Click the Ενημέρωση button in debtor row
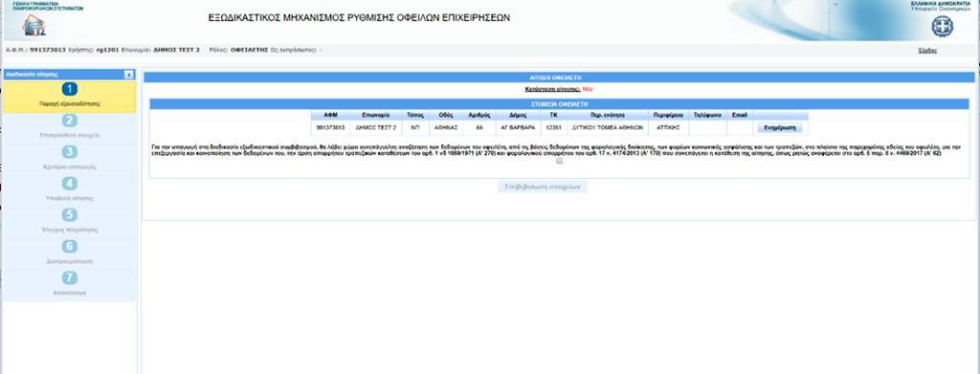980x374 pixels. tap(779, 128)
